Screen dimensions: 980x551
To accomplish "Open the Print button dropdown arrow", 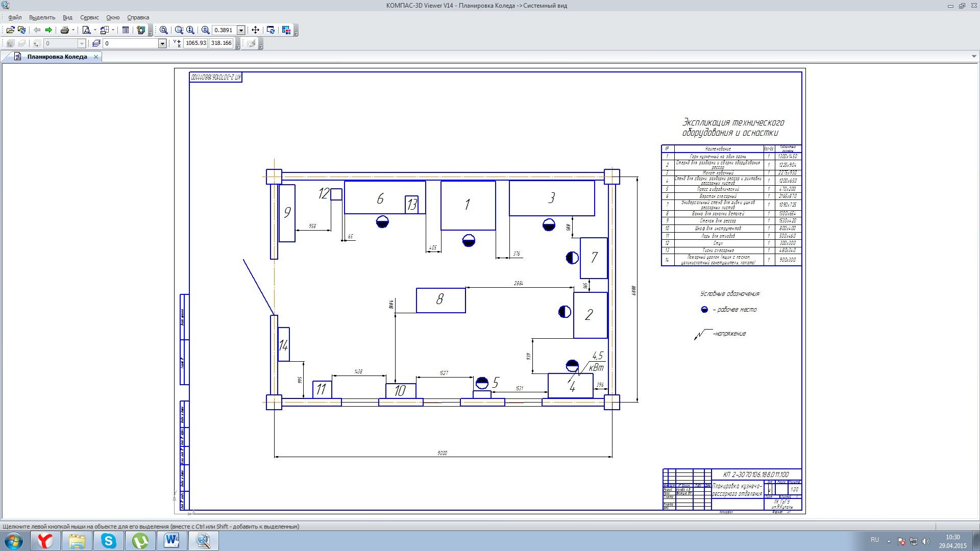I will 73,30.
